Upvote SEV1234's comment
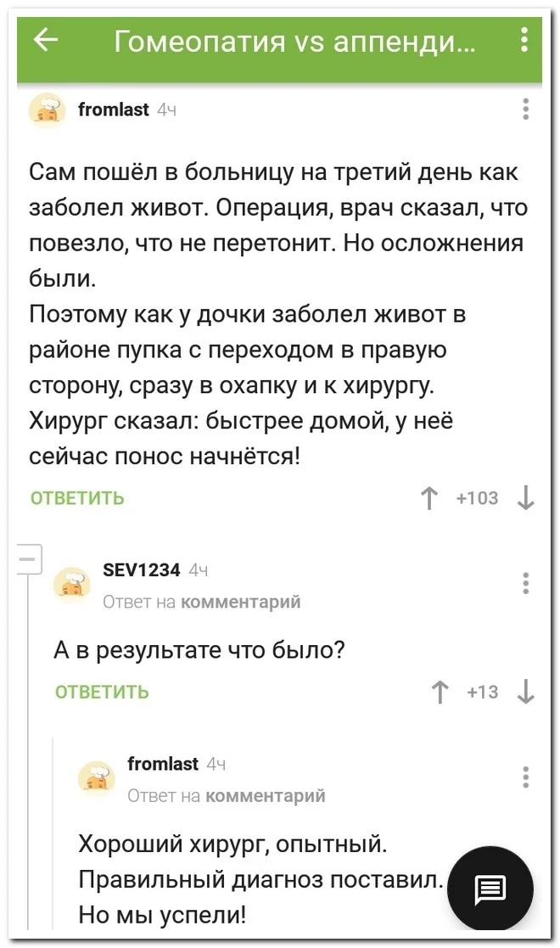This screenshot has width=560, height=948. point(440,693)
